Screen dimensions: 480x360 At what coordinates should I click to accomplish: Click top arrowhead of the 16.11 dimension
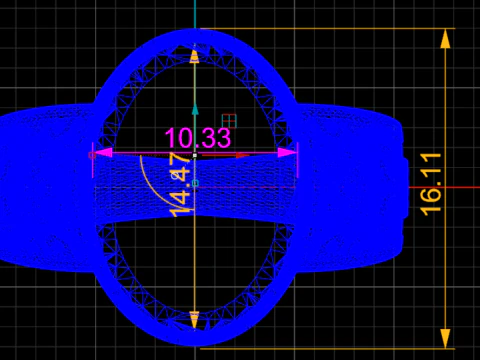446,39
